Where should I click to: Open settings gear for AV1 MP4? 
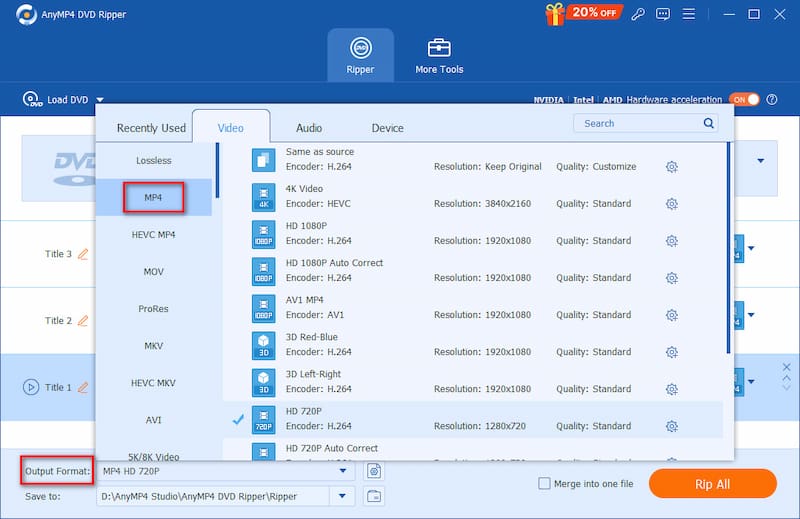point(672,315)
